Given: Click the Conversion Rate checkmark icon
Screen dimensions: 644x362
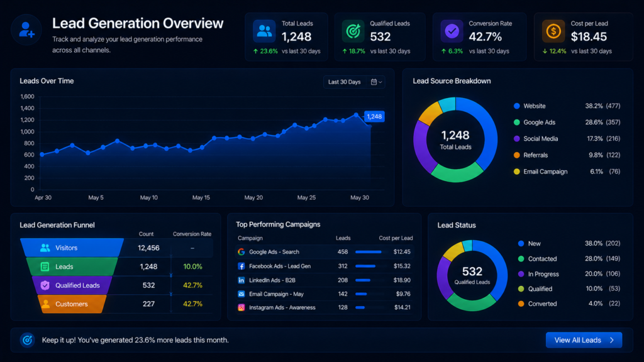Looking at the screenshot, I should [x=452, y=31].
